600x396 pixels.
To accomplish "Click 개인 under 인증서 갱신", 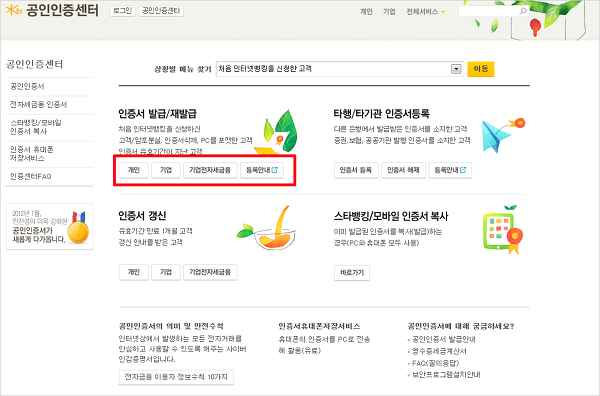I will pos(134,272).
